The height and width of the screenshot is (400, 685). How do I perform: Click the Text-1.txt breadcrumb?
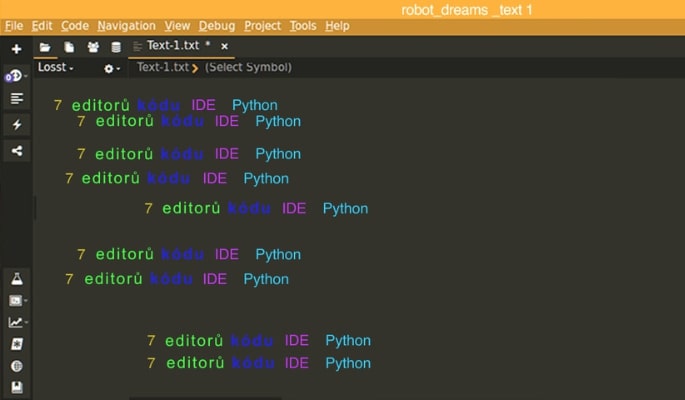(162, 67)
